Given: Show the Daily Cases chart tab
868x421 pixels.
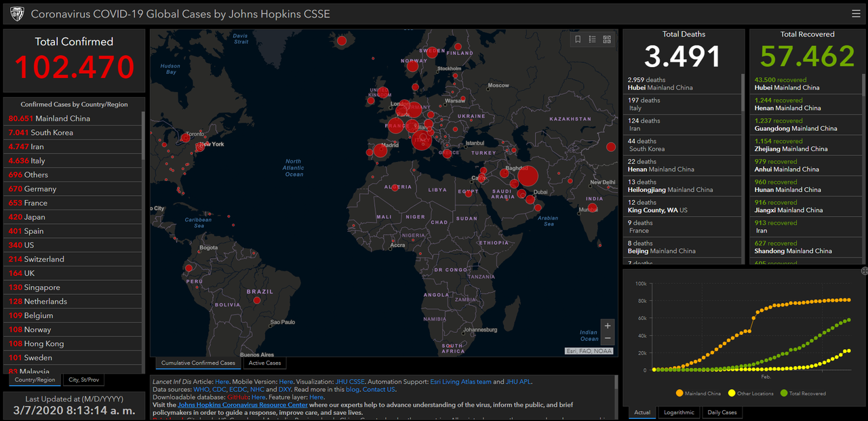Looking at the screenshot, I should tap(722, 412).
